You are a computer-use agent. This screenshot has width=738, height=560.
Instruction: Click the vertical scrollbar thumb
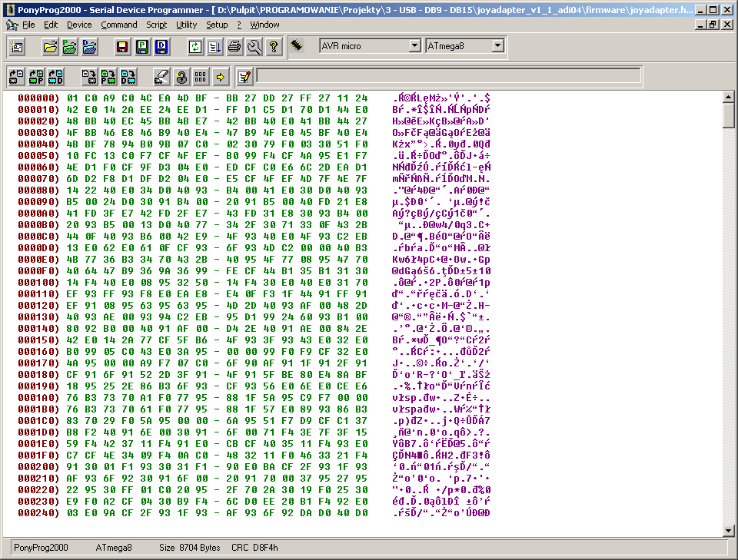[x=728, y=116]
